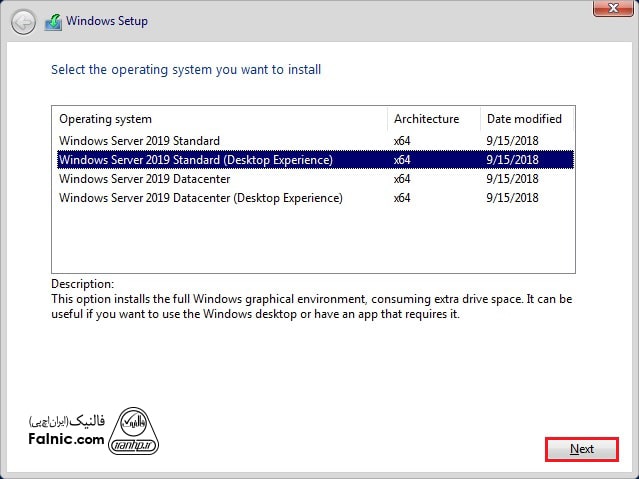This screenshot has height=479, width=639.
Task: Click the Description text paragraph
Action: [x=312, y=307]
